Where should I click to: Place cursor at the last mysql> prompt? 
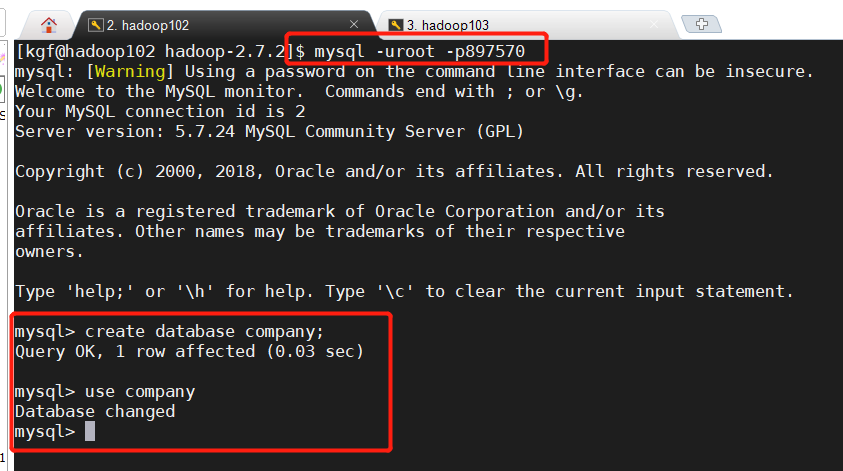[90, 431]
